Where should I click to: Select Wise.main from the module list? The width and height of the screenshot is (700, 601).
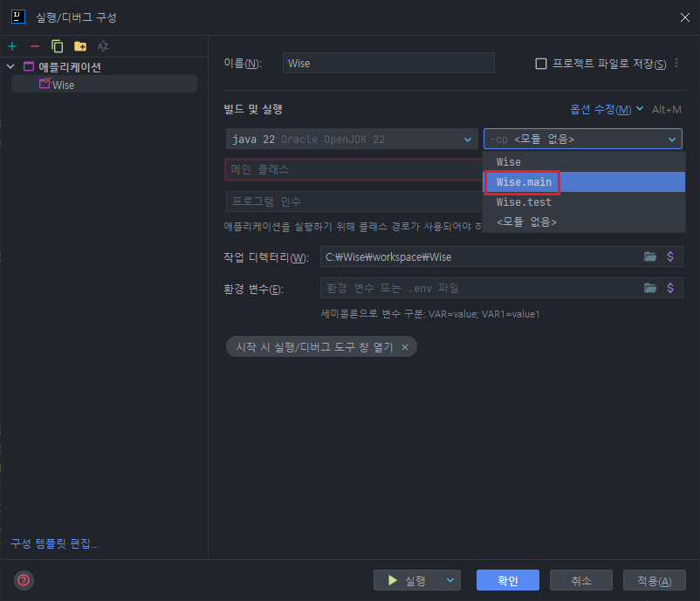[x=522, y=181]
